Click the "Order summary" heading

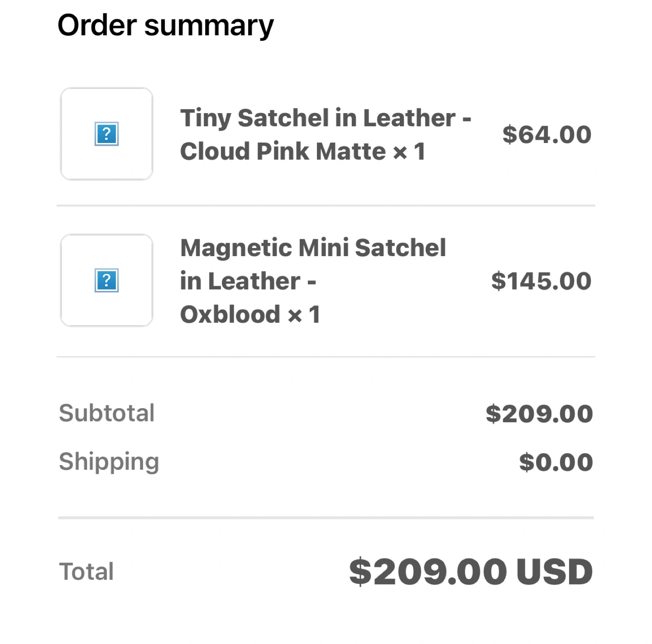click(x=165, y=25)
